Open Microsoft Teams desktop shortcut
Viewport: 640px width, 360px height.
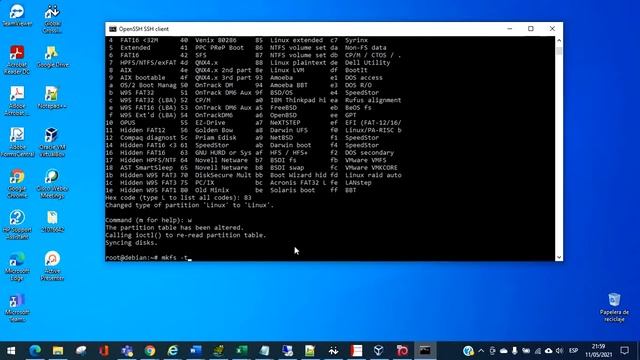tap(17, 308)
